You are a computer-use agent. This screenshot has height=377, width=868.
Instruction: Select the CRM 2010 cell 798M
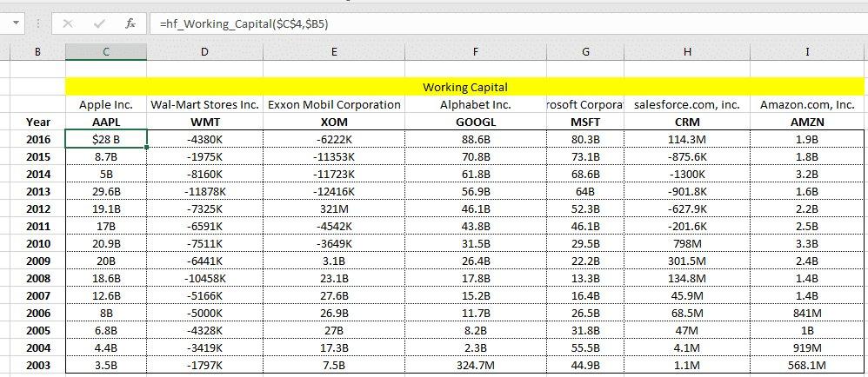[687, 243]
